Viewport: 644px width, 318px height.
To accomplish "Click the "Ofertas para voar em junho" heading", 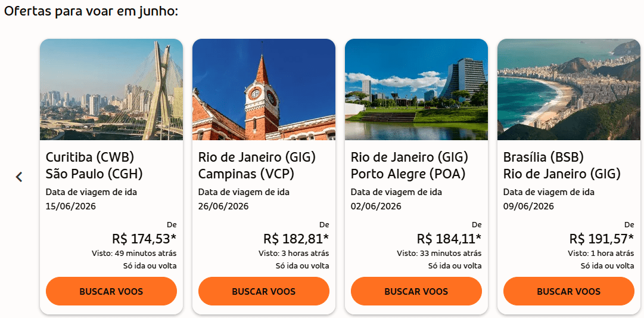I will click(91, 11).
